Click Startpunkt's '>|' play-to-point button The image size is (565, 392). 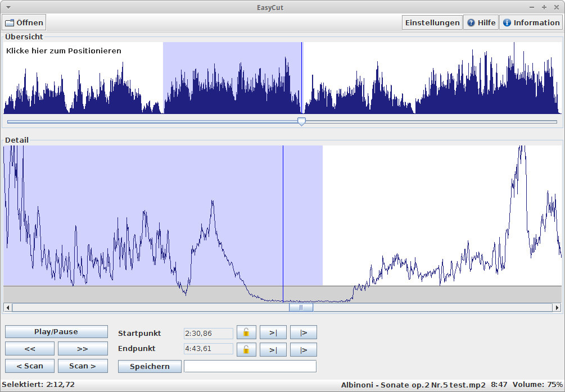pos(273,332)
